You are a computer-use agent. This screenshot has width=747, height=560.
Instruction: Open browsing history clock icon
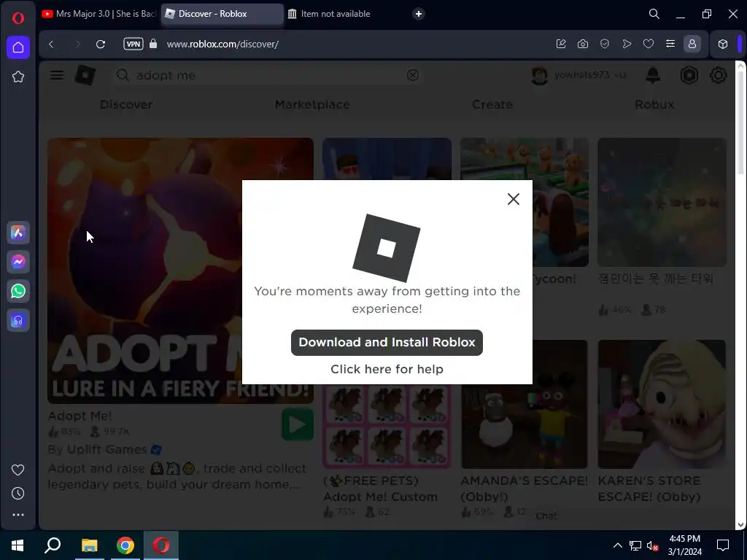click(x=18, y=494)
